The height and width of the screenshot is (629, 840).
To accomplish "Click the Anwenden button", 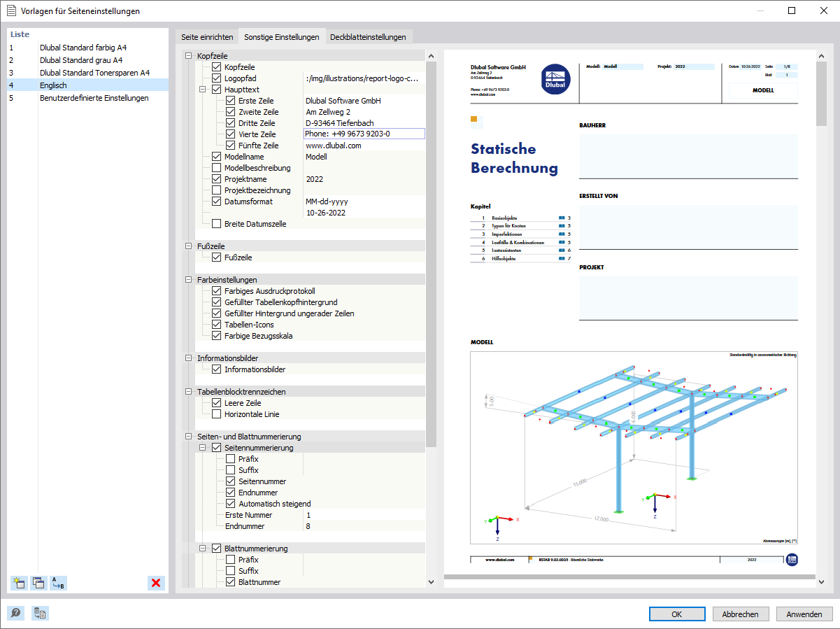I will [804, 614].
